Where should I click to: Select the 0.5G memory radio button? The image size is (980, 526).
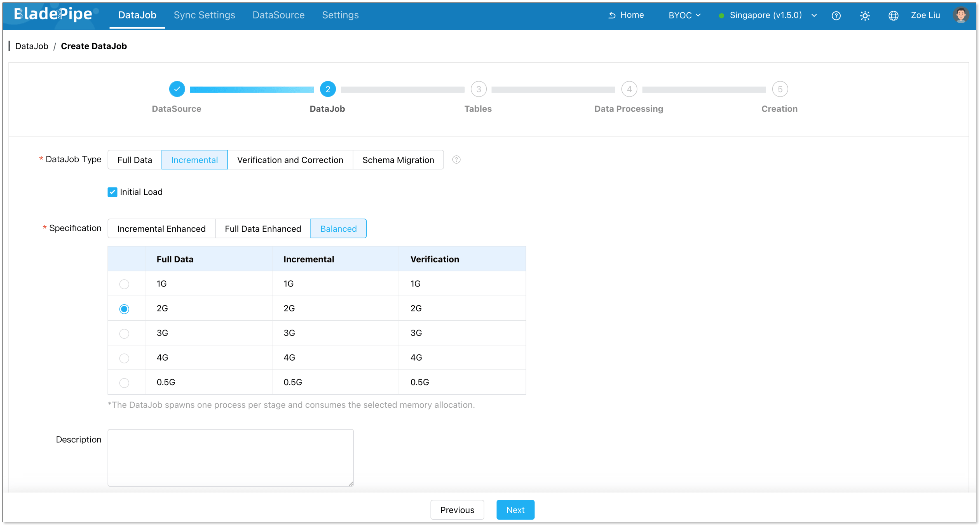tap(124, 383)
